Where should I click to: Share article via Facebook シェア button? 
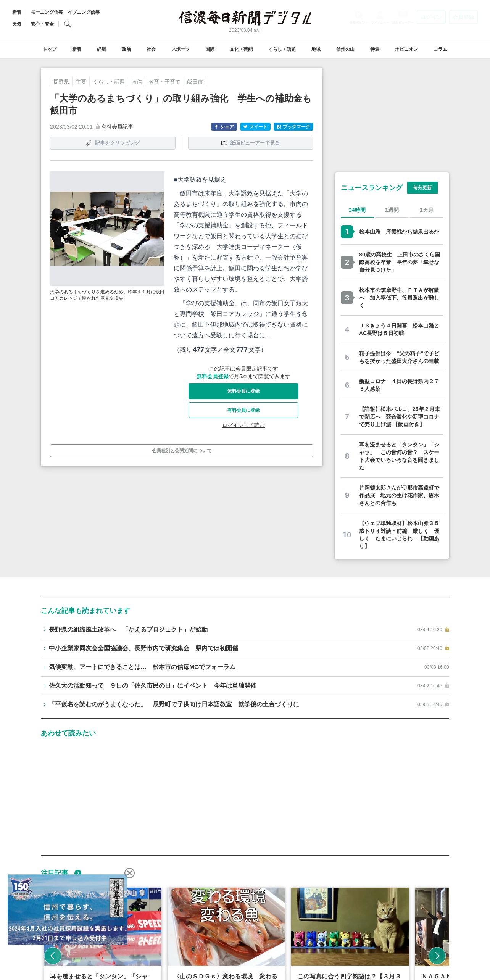[224, 127]
